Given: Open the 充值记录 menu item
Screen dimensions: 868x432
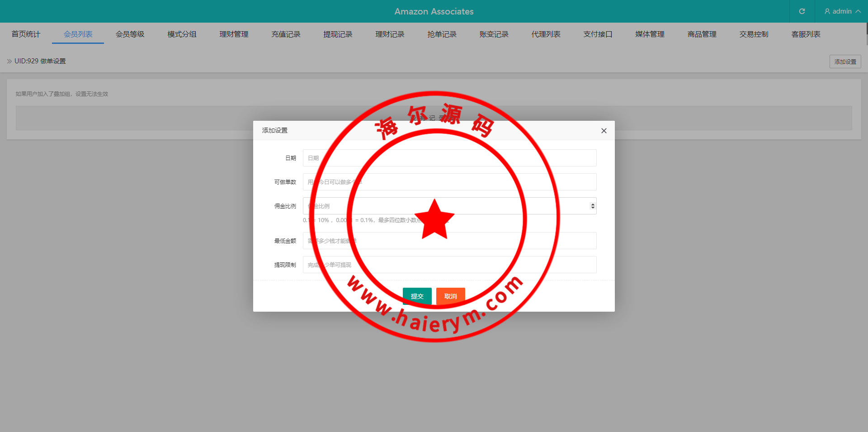Looking at the screenshot, I should (286, 34).
